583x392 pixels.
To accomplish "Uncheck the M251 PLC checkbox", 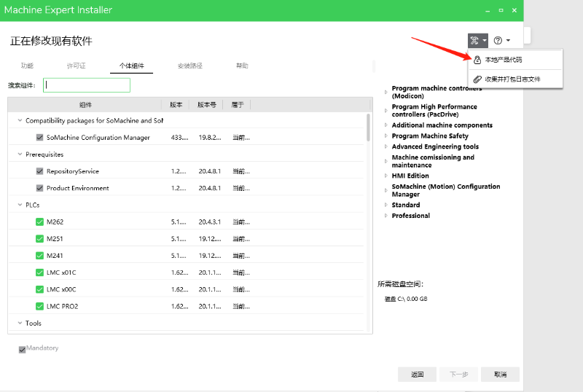I will 40,239.
